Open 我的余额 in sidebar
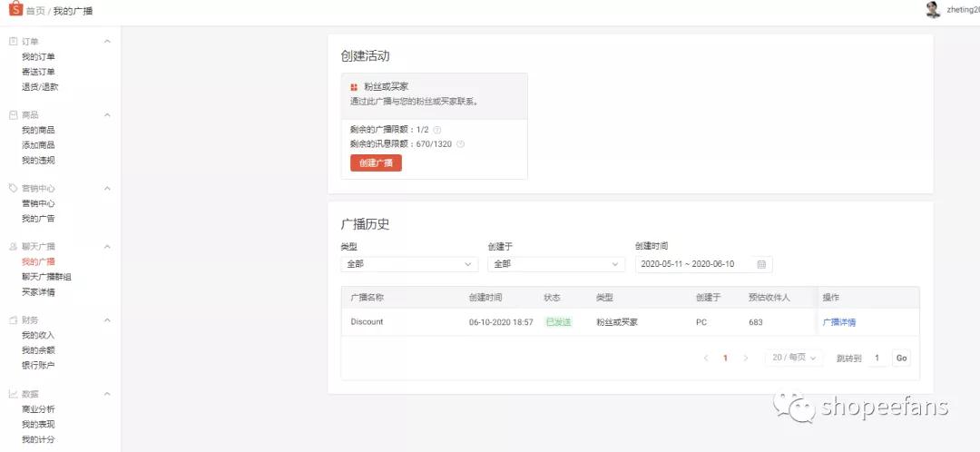This screenshot has height=452, width=980. 38,350
